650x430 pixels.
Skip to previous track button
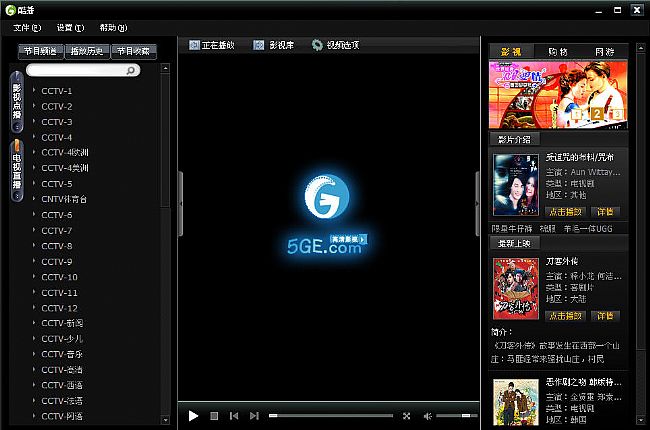pos(234,415)
